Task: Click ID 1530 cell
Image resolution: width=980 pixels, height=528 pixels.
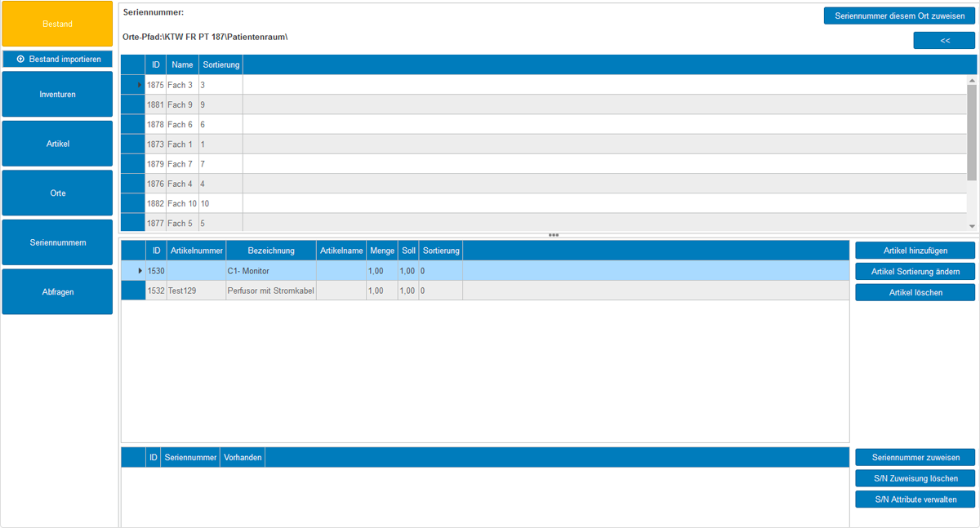Action: (x=156, y=270)
